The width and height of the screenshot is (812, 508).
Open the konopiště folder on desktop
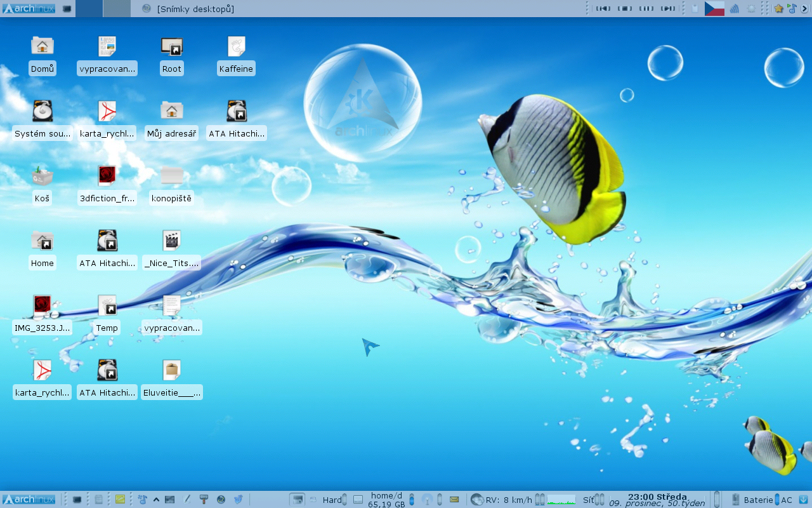click(x=171, y=177)
